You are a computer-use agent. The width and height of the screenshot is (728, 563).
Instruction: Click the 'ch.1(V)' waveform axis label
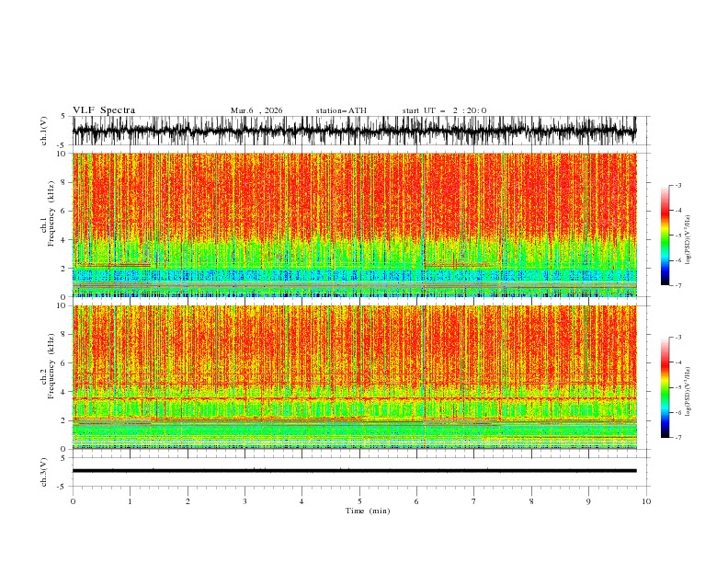point(44,131)
